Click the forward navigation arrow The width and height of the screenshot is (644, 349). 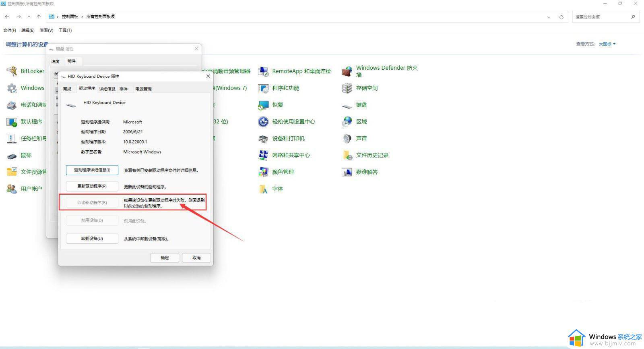[x=19, y=17]
